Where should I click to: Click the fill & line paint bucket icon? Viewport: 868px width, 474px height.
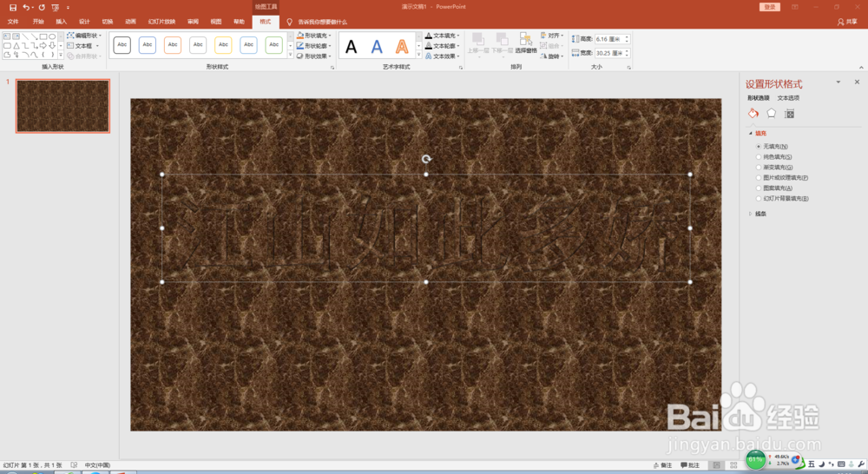tap(753, 114)
